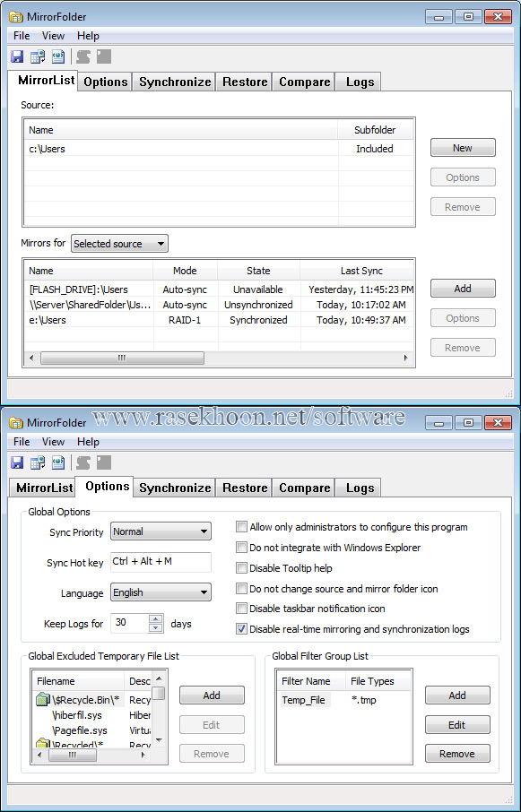Open Help menu in lower MirrorFolder window
The width and height of the screenshot is (521, 812).
88,442
